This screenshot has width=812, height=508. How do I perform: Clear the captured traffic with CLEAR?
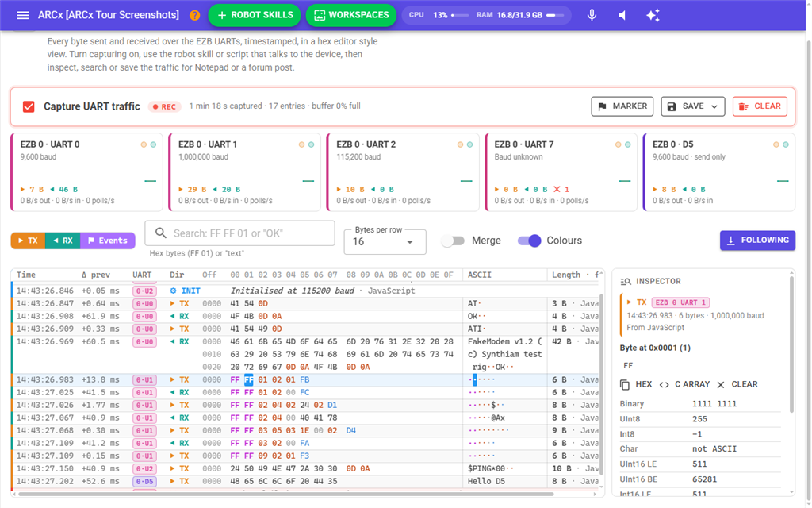(x=760, y=106)
